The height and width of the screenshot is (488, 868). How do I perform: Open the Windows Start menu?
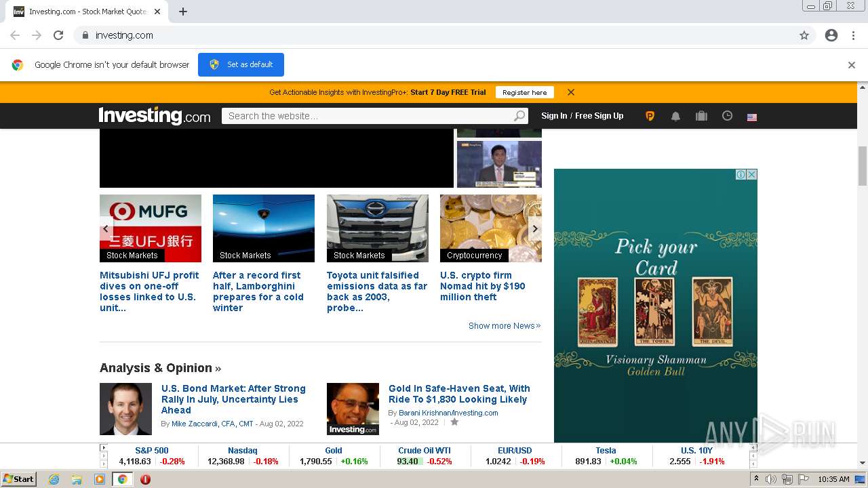(19, 479)
